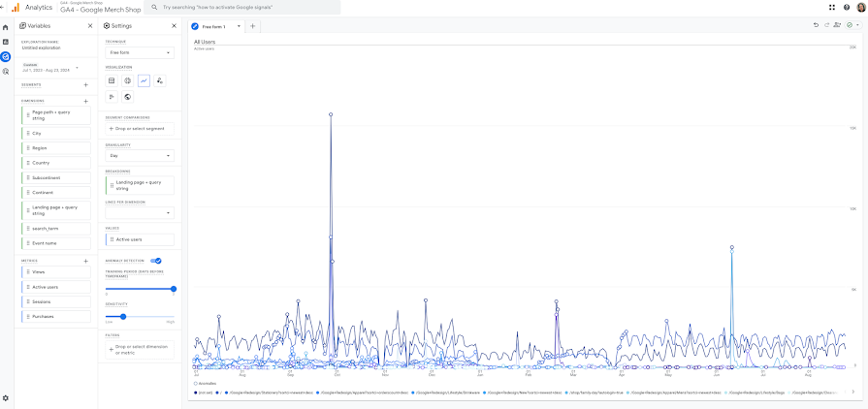Add a new metric with the plus icon

click(x=85, y=261)
